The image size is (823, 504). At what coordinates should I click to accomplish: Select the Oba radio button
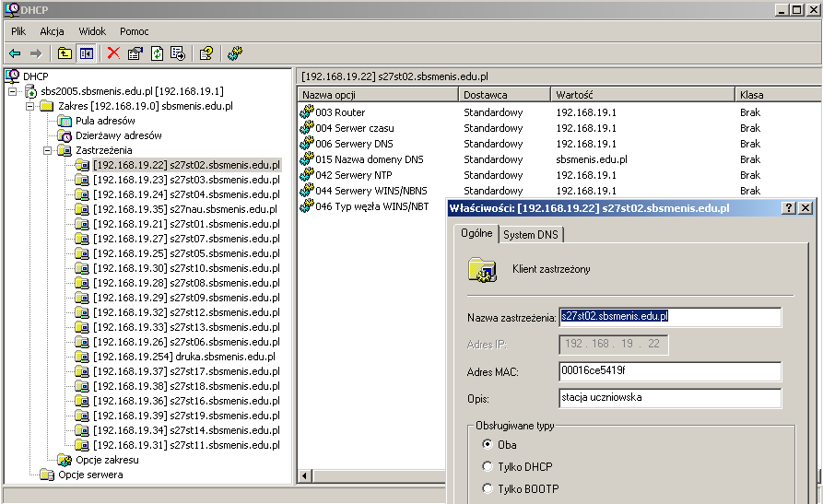pos(488,444)
